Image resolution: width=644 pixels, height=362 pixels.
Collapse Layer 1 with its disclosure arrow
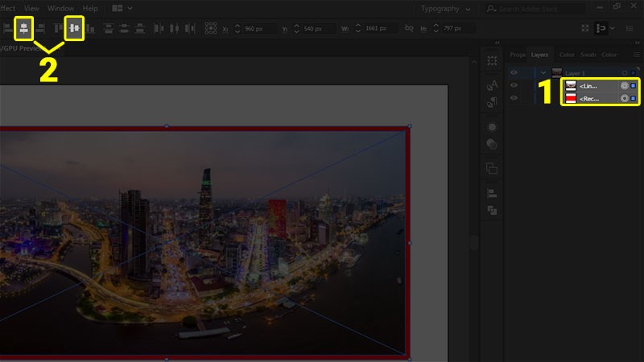pyautogui.click(x=543, y=72)
